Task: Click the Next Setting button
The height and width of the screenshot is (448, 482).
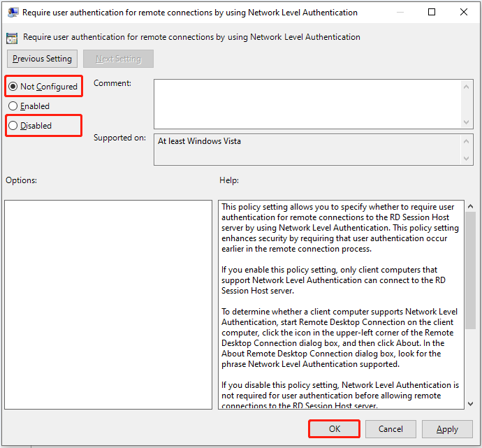Action: click(118, 59)
